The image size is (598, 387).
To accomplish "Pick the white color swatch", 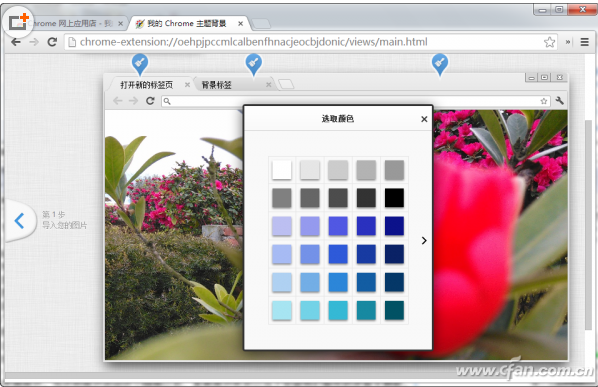I will (282, 170).
